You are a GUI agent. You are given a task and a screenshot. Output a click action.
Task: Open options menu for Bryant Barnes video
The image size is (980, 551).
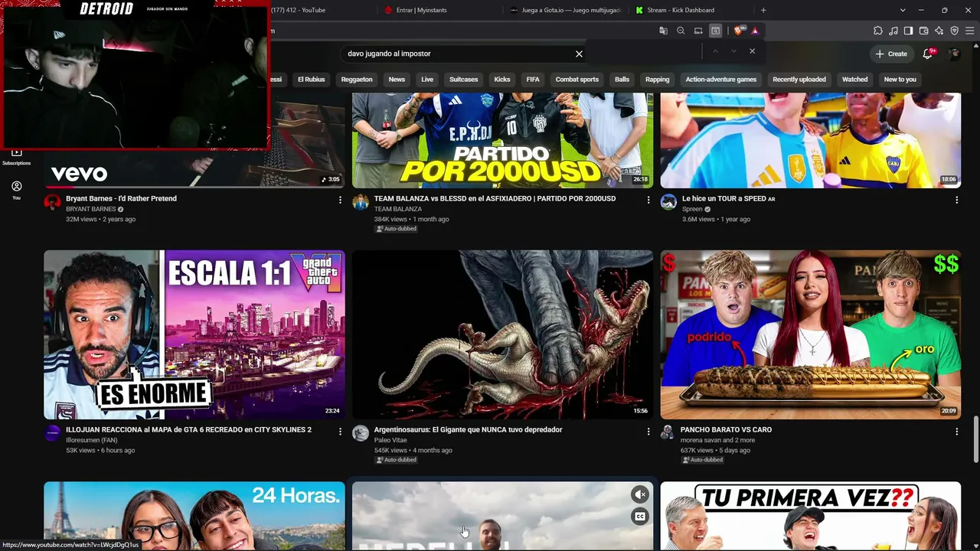[340, 200]
